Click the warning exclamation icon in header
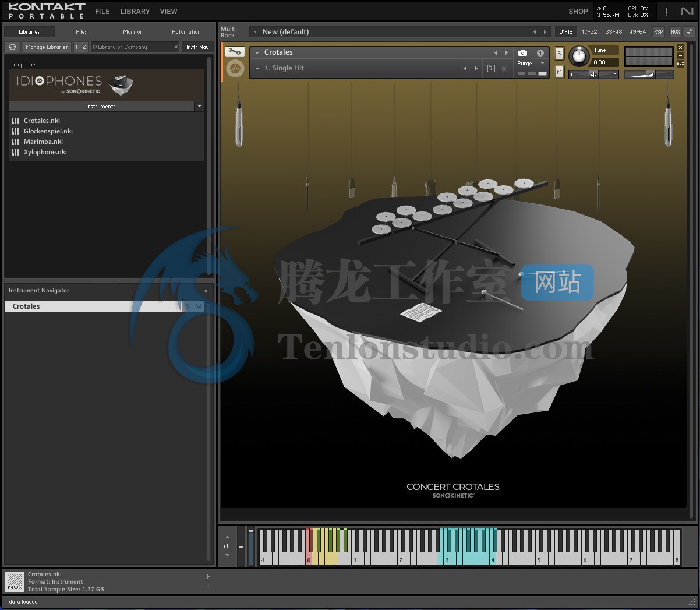This screenshot has height=610, width=700. (x=666, y=12)
